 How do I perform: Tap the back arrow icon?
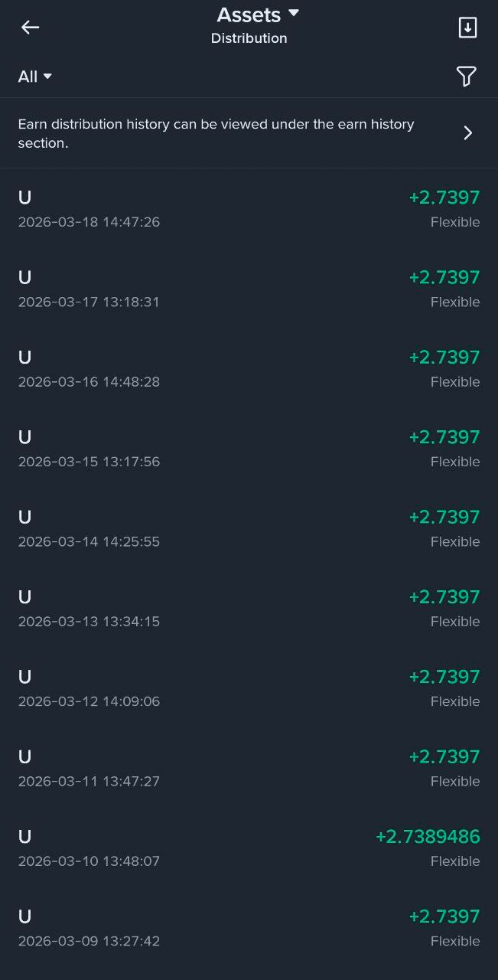point(30,28)
